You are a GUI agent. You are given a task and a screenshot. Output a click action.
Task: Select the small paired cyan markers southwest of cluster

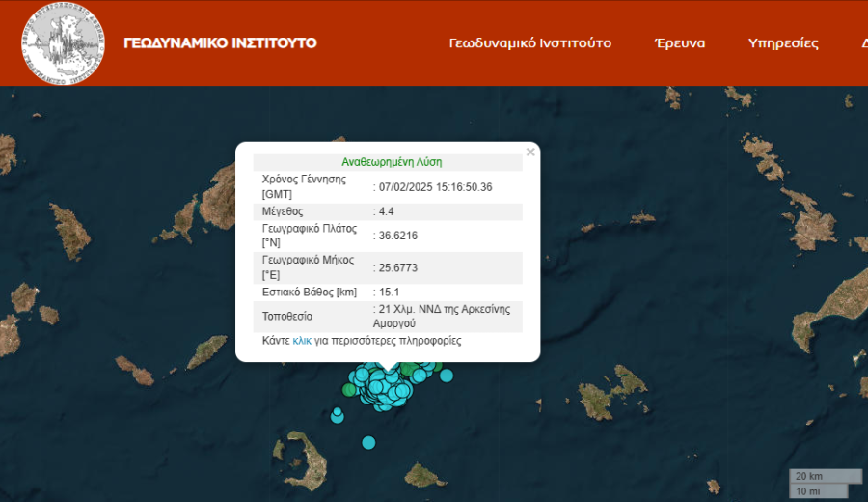(338, 415)
